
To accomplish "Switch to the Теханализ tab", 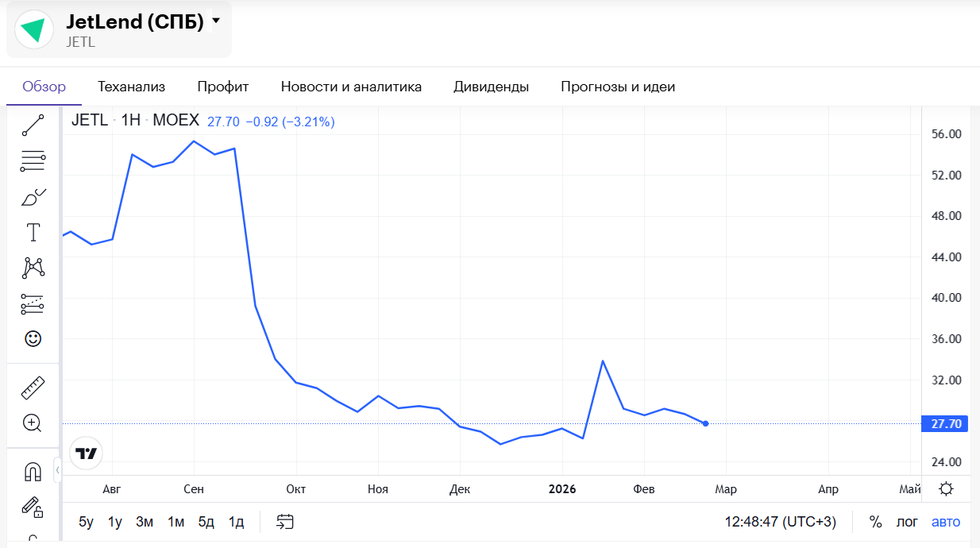I will [x=131, y=87].
